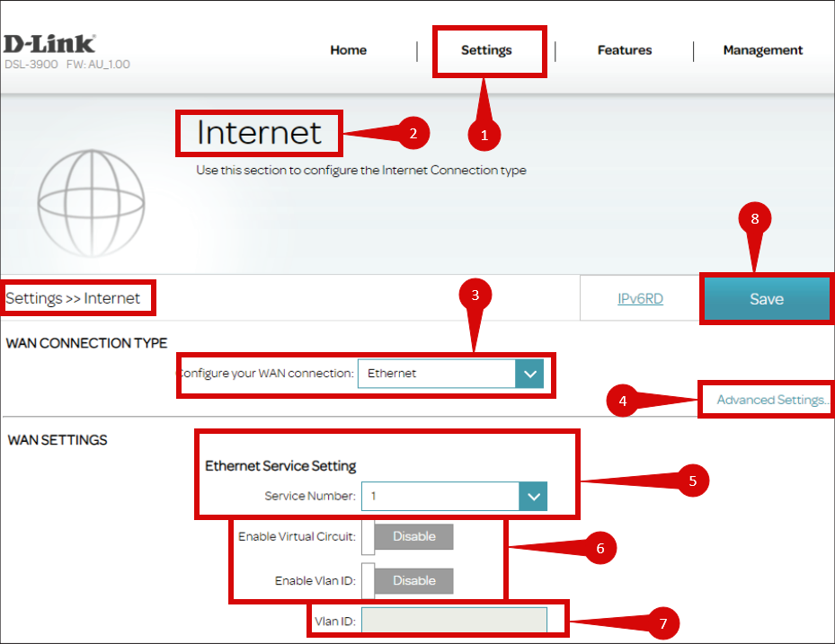
Task: Click the D-Link logo
Action: (49, 44)
